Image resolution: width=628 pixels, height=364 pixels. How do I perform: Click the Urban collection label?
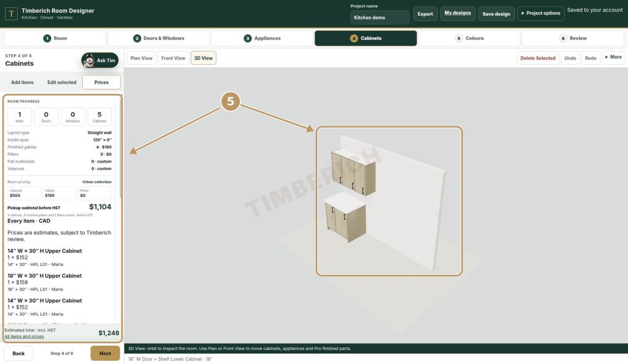coord(97,182)
